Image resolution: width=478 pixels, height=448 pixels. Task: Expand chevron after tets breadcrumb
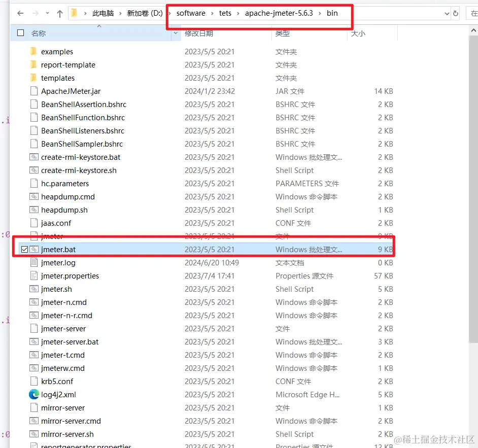pos(238,13)
